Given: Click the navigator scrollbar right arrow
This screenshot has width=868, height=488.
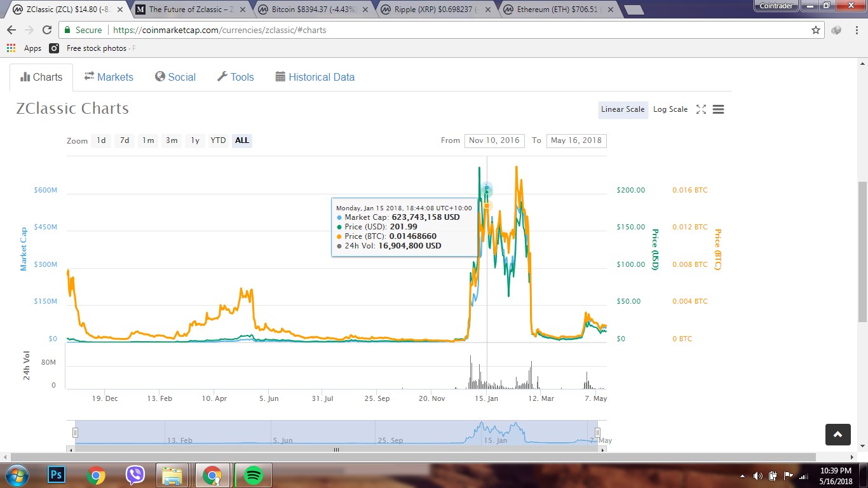Looking at the screenshot, I should (603, 450).
